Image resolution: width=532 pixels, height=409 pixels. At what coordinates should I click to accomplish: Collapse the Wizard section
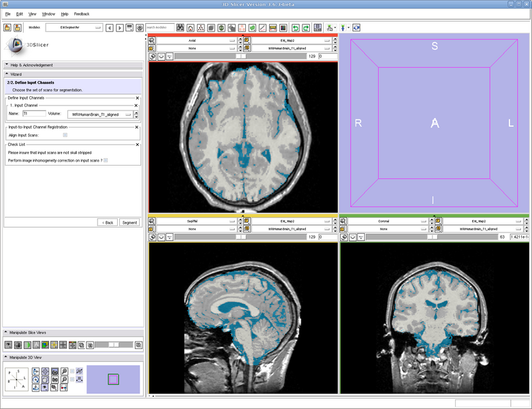pyautogui.click(x=73, y=74)
